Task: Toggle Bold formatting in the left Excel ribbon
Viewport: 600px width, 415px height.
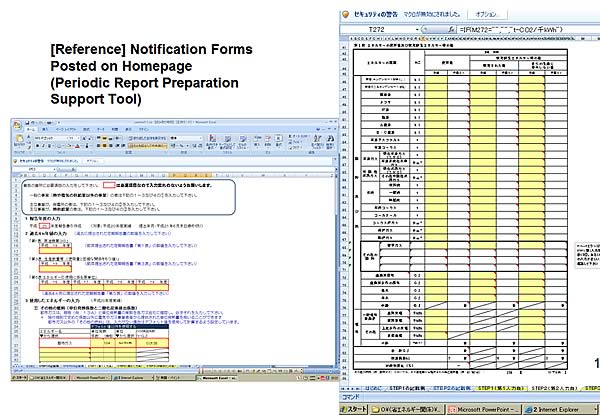Action: (x=38, y=146)
